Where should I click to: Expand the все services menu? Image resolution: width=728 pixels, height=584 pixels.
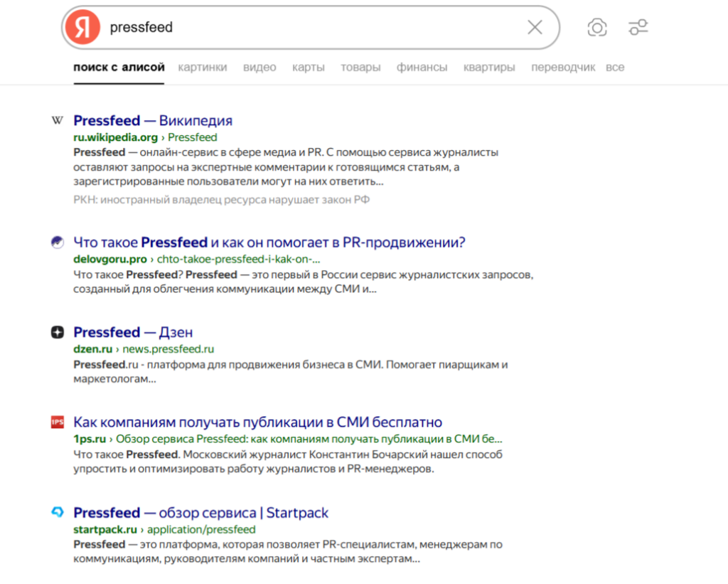pyautogui.click(x=615, y=68)
